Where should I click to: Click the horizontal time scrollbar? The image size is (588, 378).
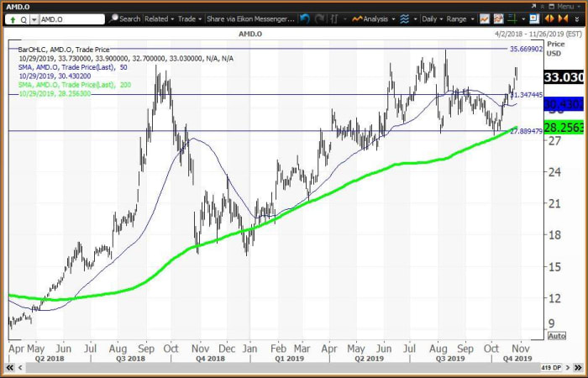point(281,368)
